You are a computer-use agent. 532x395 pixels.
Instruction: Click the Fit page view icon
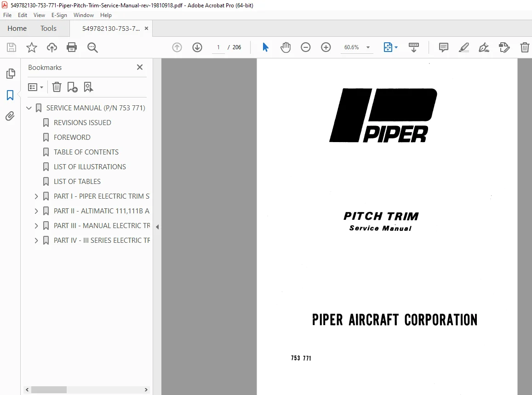(388, 47)
